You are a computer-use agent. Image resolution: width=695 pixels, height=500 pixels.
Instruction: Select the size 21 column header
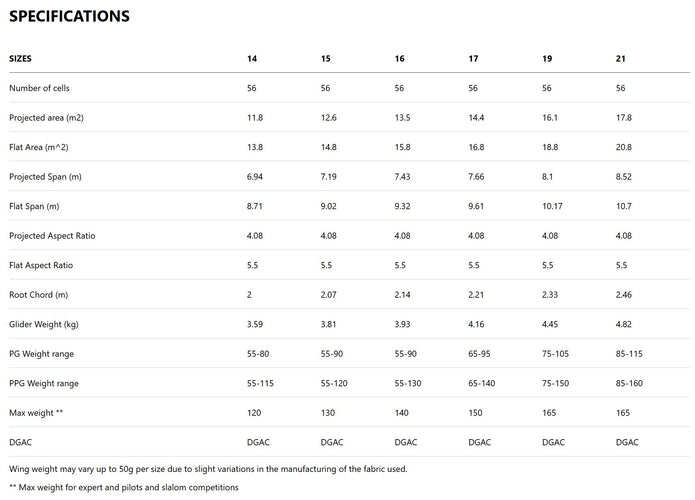(621, 59)
